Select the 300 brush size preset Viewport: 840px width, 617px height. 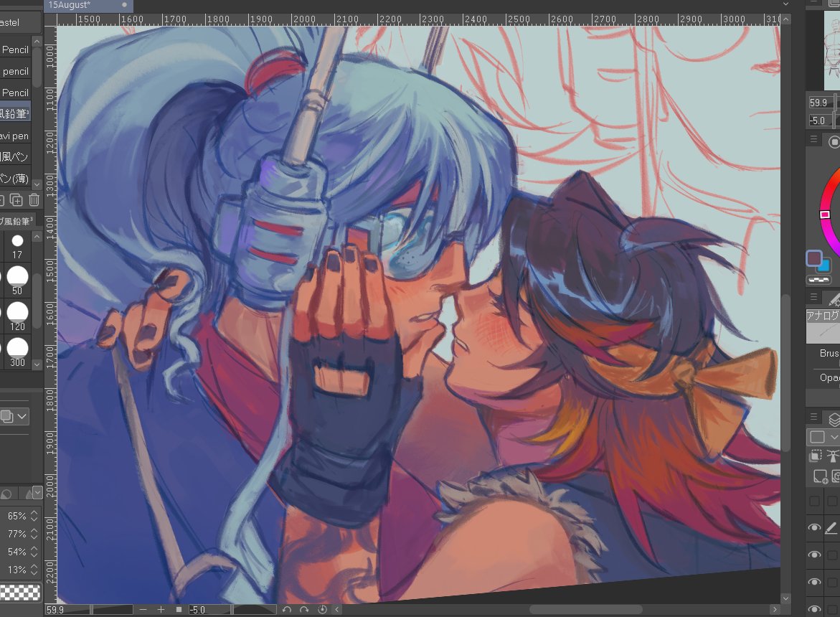coord(17,352)
